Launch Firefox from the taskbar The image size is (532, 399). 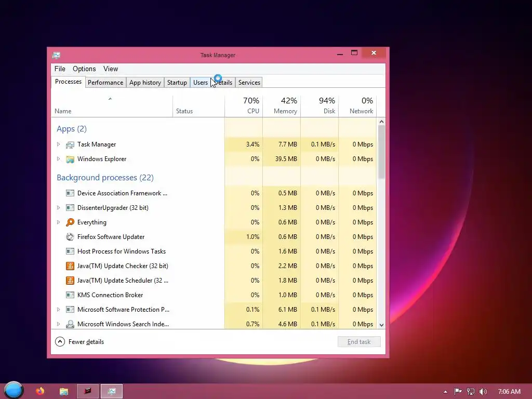(x=40, y=391)
